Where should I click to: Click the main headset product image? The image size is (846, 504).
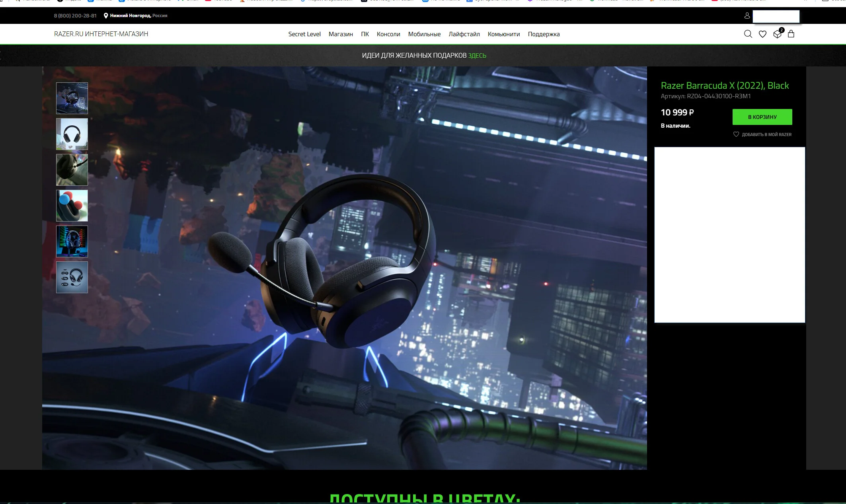click(345, 268)
